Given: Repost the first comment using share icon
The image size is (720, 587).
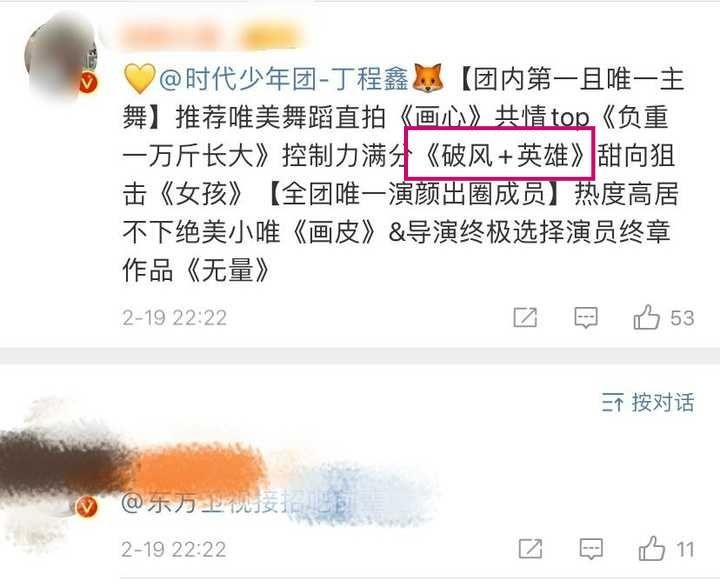Looking at the screenshot, I should click(x=525, y=317).
